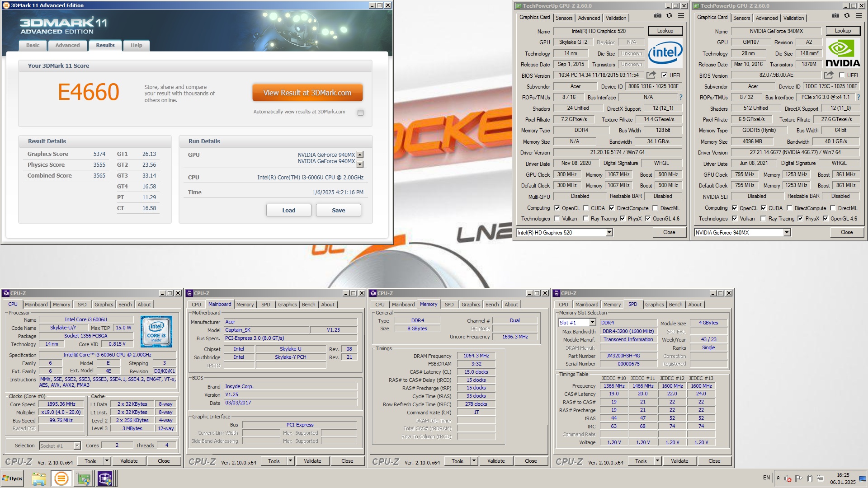The height and width of the screenshot is (488, 868).
Task: Click Bus Interface question mark in NVIDIA GPU-Z
Action: [858, 97]
